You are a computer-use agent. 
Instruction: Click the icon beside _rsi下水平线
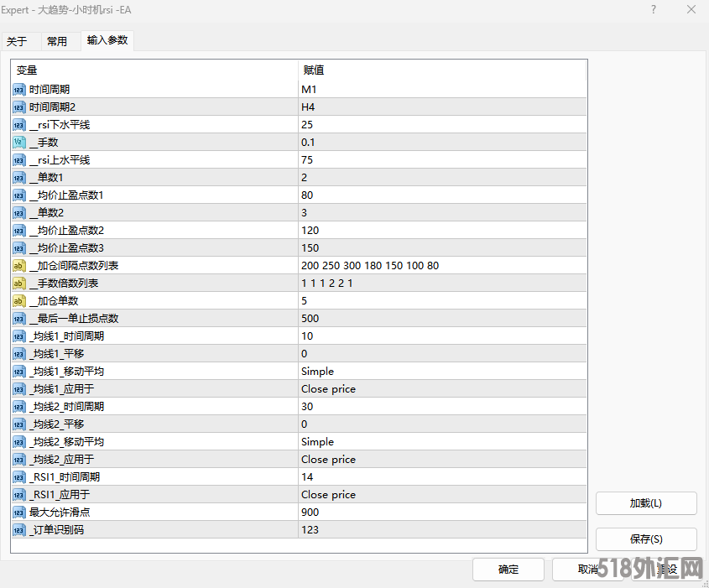[x=19, y=125]
